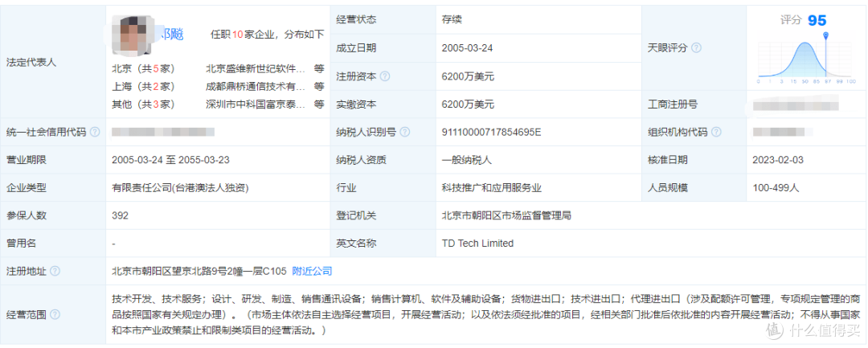Click the 科技推广和应用服务业 industry value

pos(492,188)
